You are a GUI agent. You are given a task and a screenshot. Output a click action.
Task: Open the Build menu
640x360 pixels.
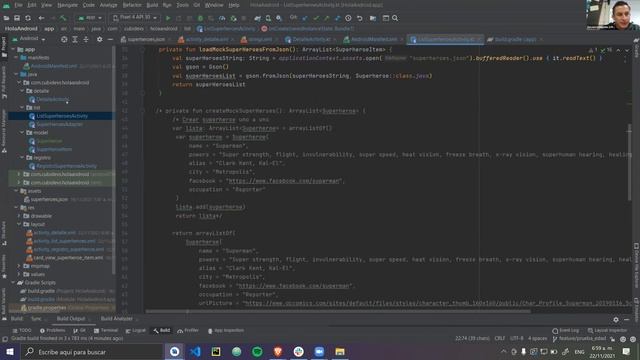152,5
